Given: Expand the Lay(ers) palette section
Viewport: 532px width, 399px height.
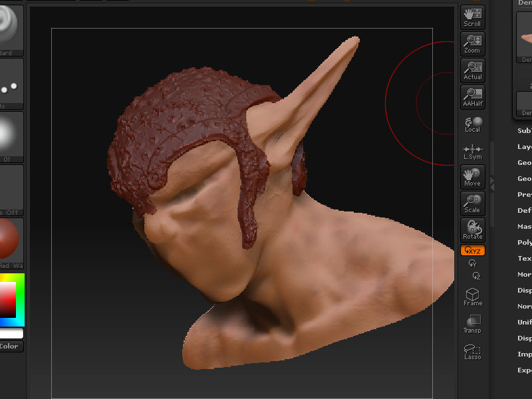Looking at the screenshot, I should point(525,146).
